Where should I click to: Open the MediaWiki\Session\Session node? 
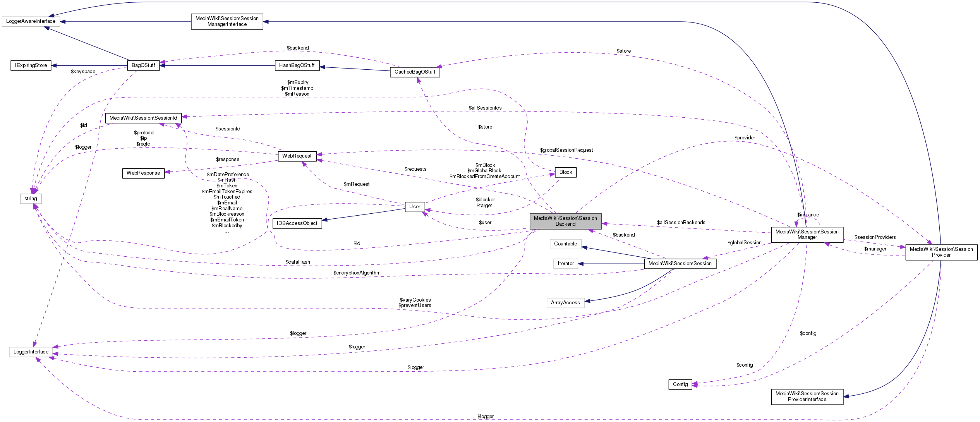click(680, 264)
